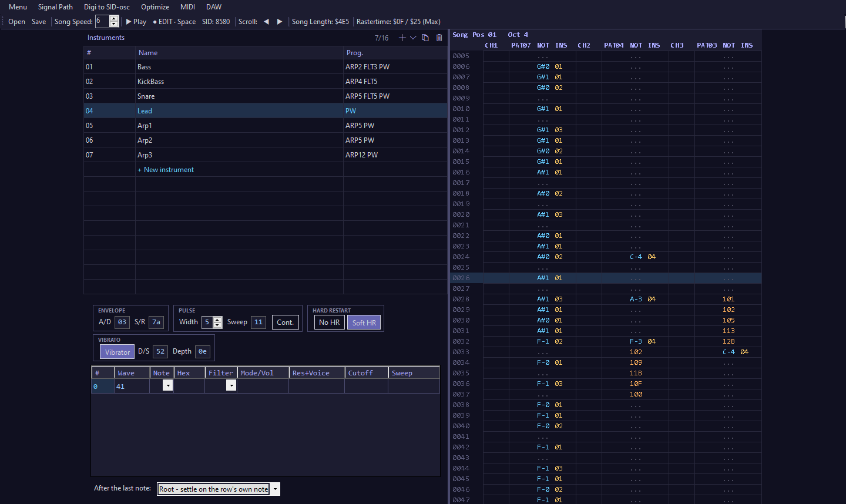Click the Wave cell containing 41
The width and height of the screenshot is (846, 504).
click(x=132, y=386)
